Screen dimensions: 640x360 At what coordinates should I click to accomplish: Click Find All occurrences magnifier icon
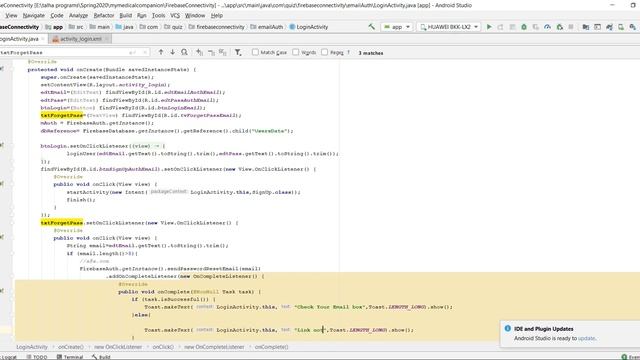click(x=184, y=52)
